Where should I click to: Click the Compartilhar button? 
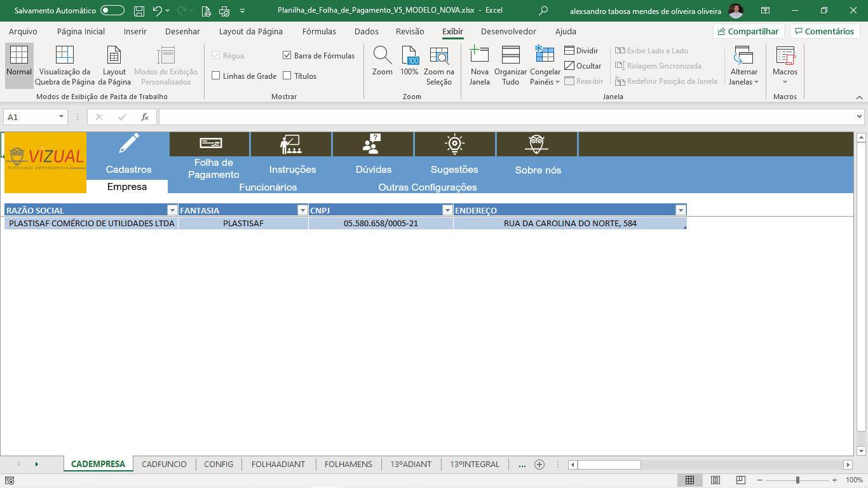pos(747,31)
